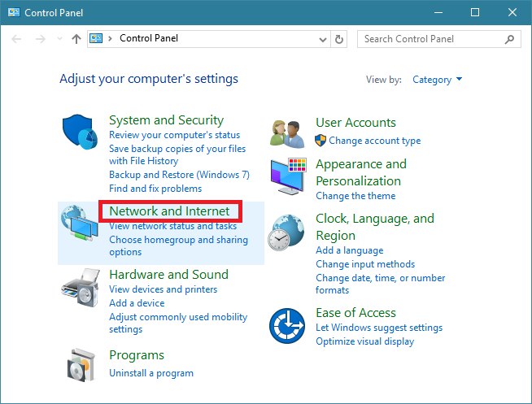Go up one folder level
Screen dimensions: 532x404
[x=76, y=39]
